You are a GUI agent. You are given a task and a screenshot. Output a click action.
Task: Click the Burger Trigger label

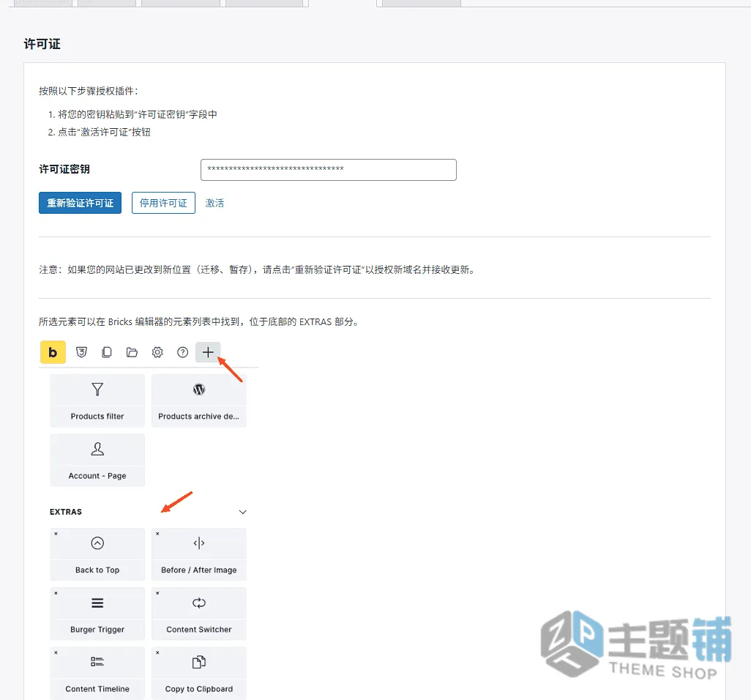click(97, 629)
